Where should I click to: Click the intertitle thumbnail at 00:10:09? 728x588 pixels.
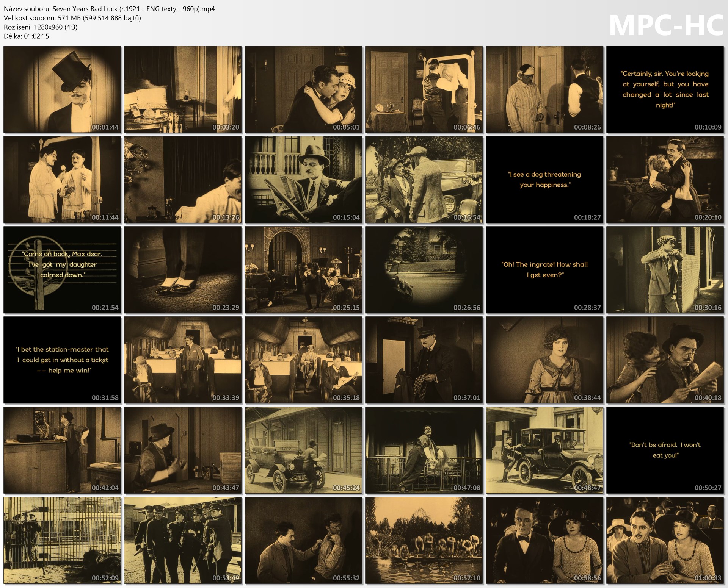665,89
